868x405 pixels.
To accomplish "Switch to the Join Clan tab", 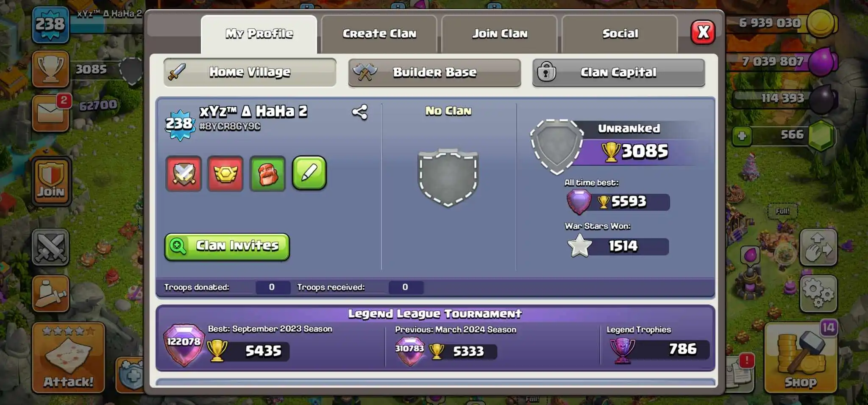I will coord(500,34).
